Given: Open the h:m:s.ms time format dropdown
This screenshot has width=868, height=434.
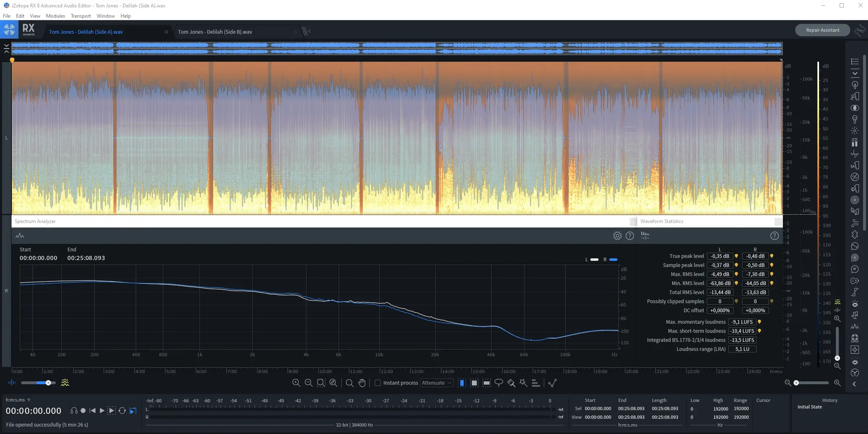Looking at the screenshot, I should [x=29, y=400].
